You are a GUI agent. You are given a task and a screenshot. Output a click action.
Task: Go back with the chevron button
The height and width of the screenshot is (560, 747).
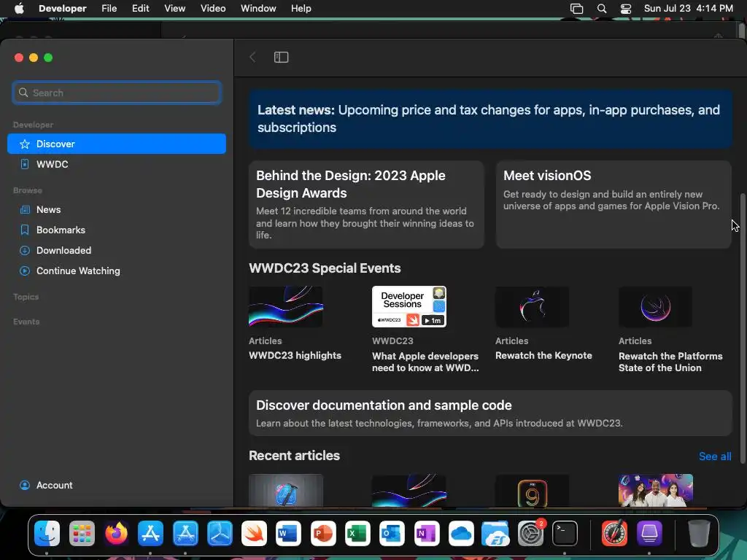(x=252, y=57)
